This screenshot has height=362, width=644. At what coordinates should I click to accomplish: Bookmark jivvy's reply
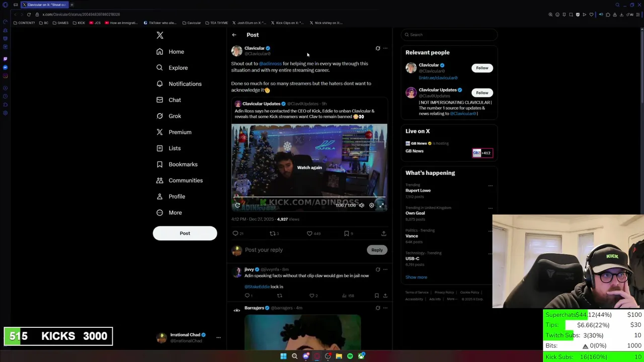(376, 296)
